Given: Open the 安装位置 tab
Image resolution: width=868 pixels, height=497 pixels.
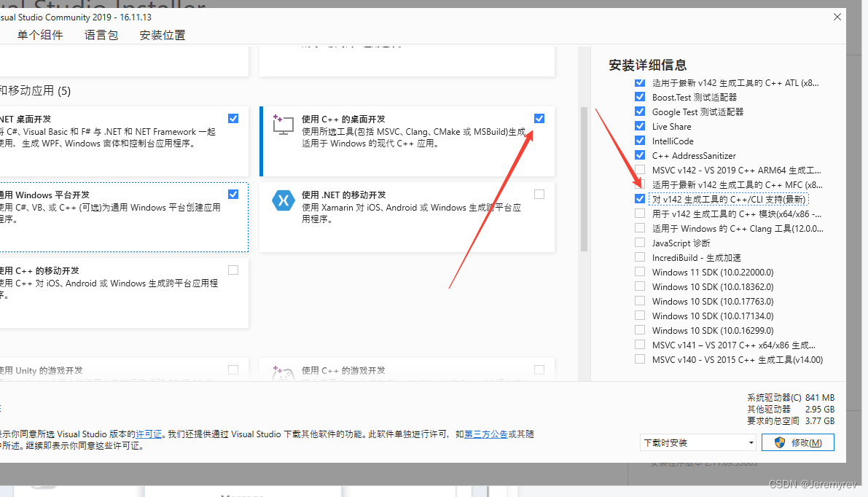Looking at the screenshot, I should pyautogui.click(x=163, y=36).
